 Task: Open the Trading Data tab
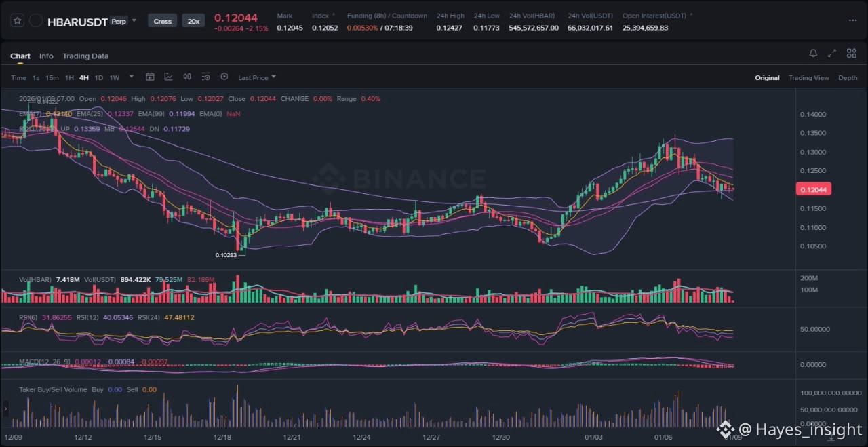(x=85, y=56)
